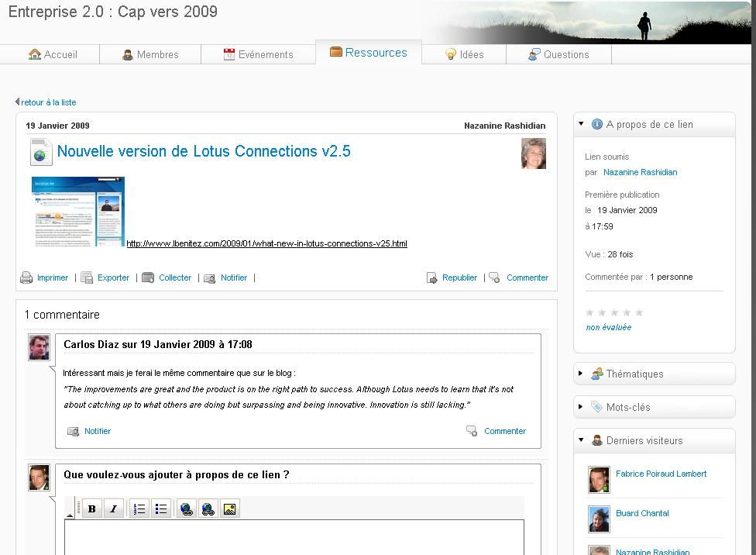Image resolution: width=756 pixels, height=555 pixels.
Task: Click the web document icon beside the article title
Action: coord(41,152)
